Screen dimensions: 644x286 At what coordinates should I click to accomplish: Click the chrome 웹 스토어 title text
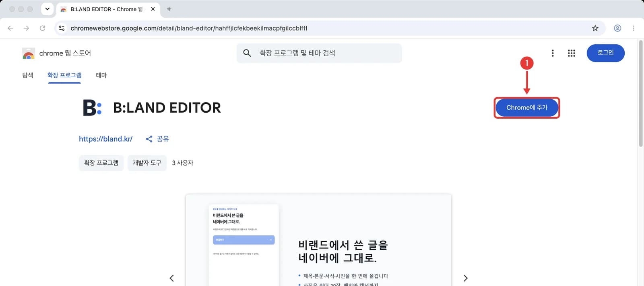pyautogui.click(x=65, y=53)
